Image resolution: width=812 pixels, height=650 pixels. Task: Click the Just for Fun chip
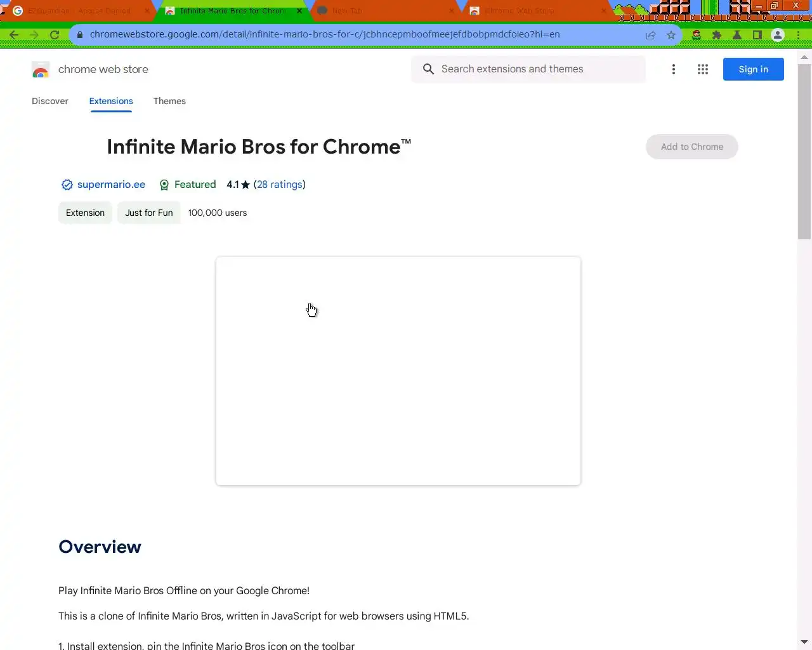click(x=149, y=213)
